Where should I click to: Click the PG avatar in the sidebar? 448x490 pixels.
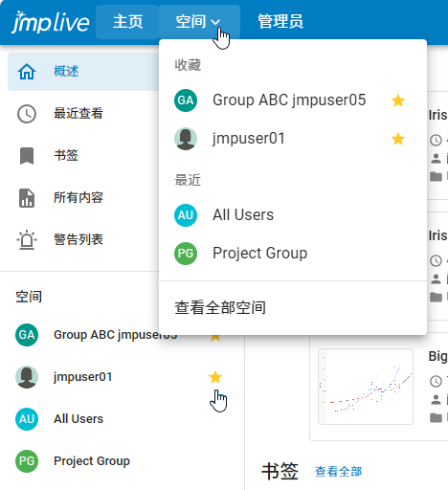(x=27, y=461)
